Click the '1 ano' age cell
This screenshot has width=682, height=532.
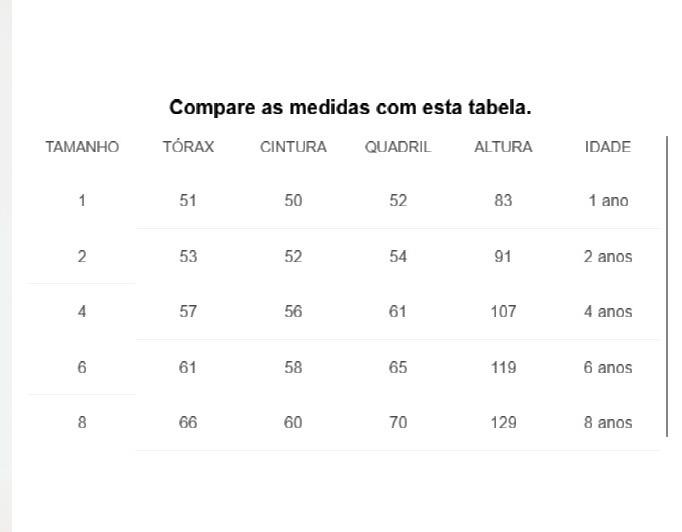coord(608,201)
